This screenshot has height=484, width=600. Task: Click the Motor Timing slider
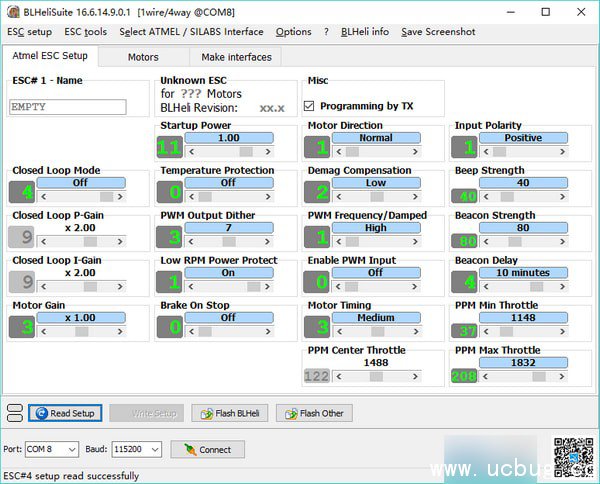375,332
